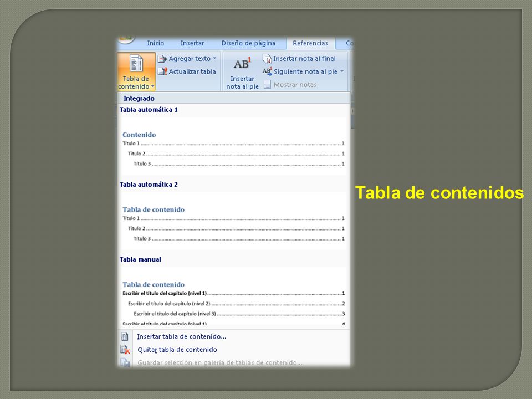
Task: Click the Integrado gallery header
Action: (234, 98)
